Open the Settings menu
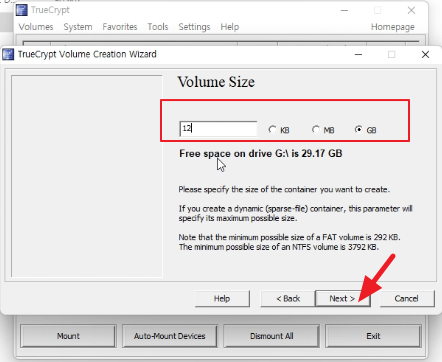442x362 pixels. click(194, 27)
